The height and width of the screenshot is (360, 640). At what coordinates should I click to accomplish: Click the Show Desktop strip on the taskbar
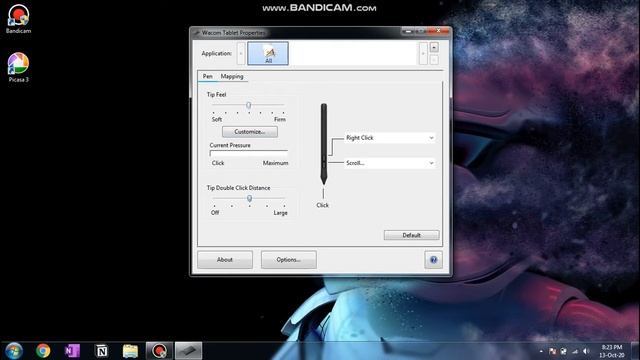pos(635,351)
